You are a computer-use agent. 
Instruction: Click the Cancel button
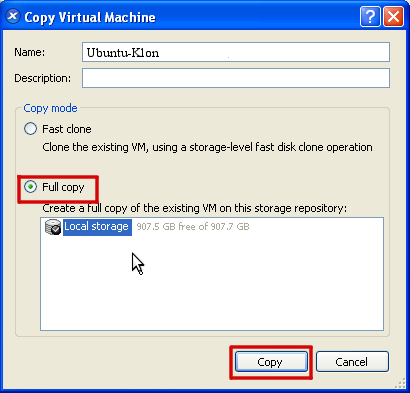tap(352, 362)
